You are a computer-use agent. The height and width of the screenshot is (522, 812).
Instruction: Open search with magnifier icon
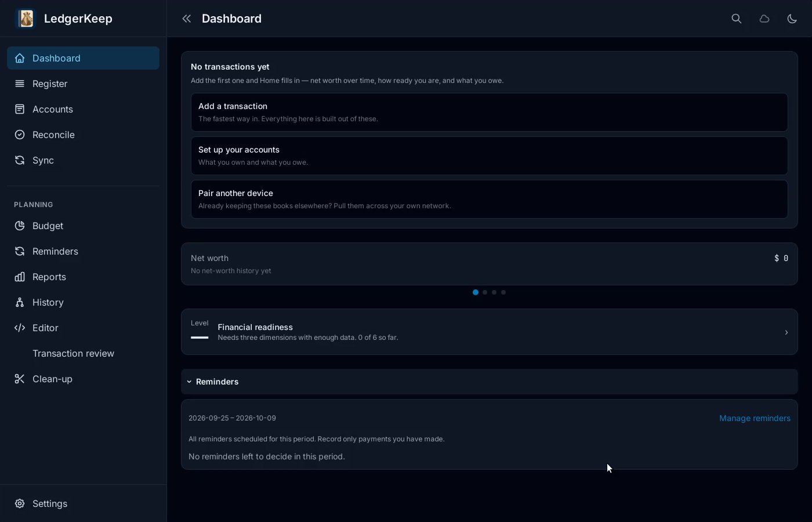click(737, 19)
